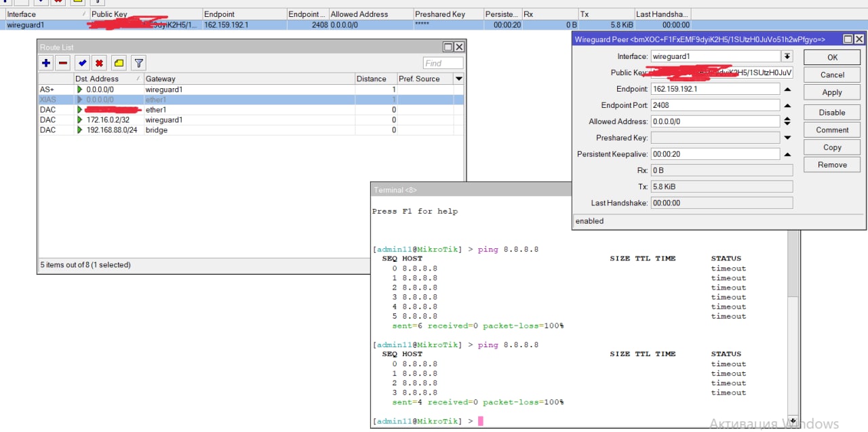Sort routes by Distance column header
Image resolution: width=868 pixels, height=432 pixels.
376,79
